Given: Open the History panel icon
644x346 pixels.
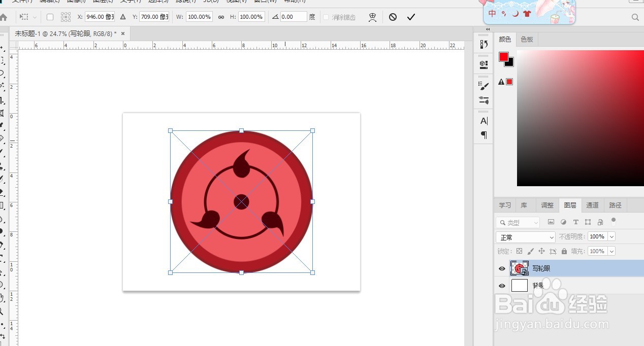Looking at the screenshot, I should point(484,44).
